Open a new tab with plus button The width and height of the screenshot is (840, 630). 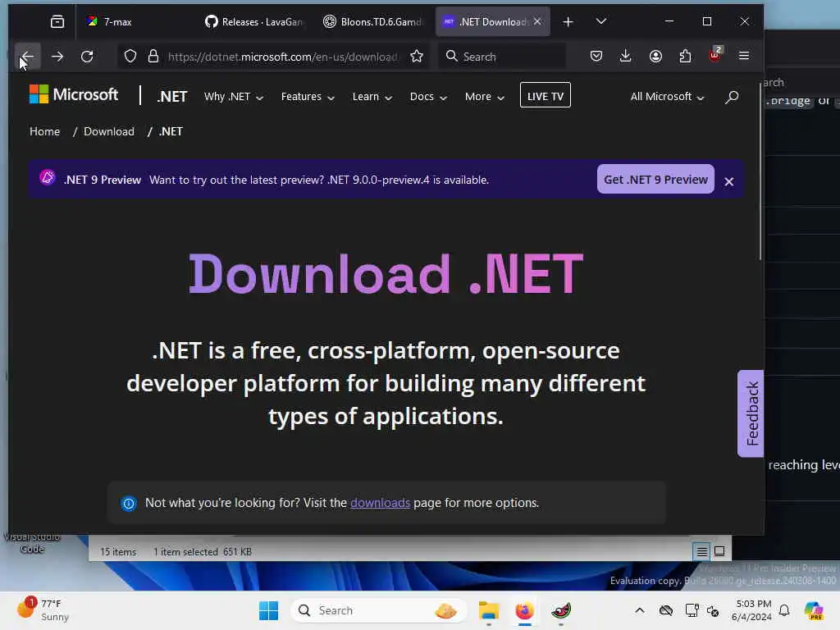click(568, 22)
